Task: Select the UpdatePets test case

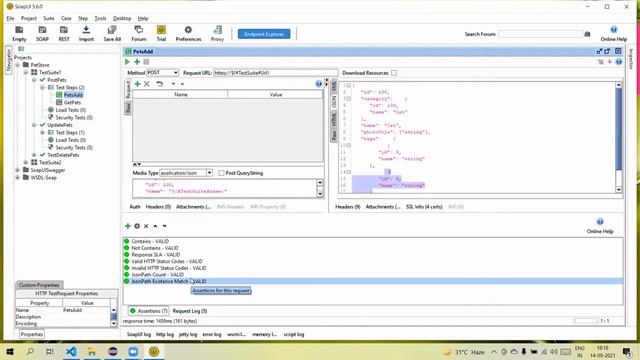Action: pos(60,125)
